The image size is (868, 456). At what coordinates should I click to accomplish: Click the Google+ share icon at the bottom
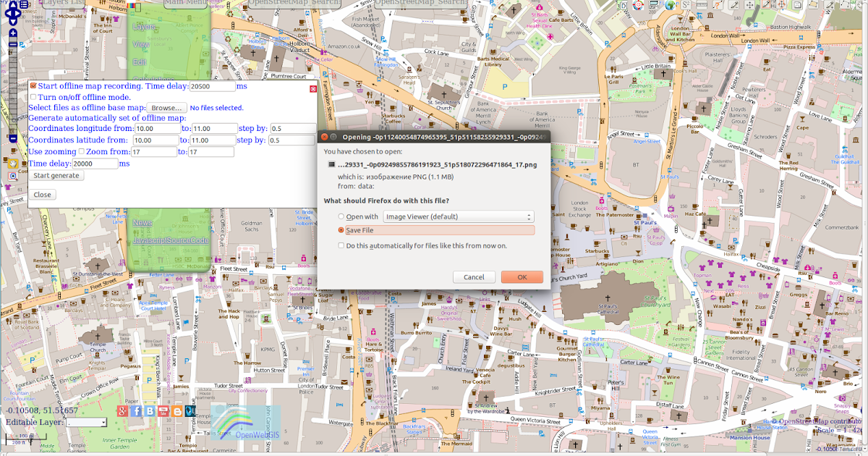click(121, 413)
